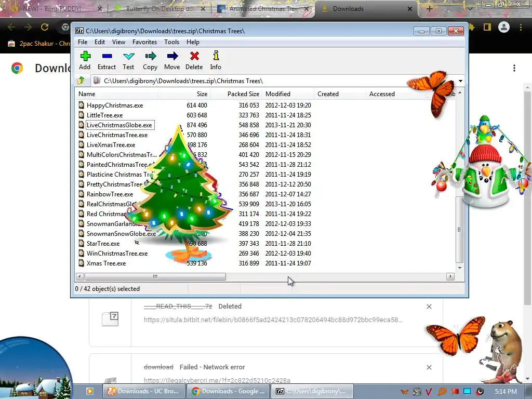Screen dimensions: 532x399
Task: Select the StarTree.exe file icon
Action: [81, 243]
